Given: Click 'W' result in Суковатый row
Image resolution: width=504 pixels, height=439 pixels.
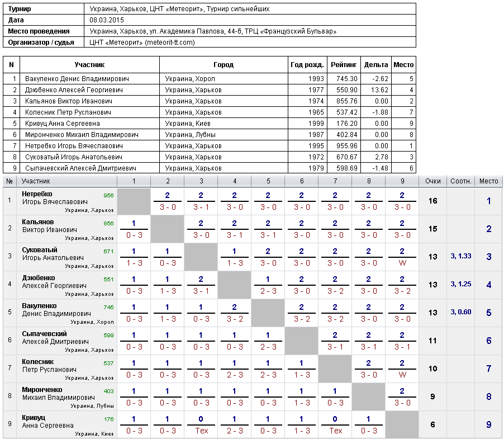Looking at the screenshot, I should [402, 263].
